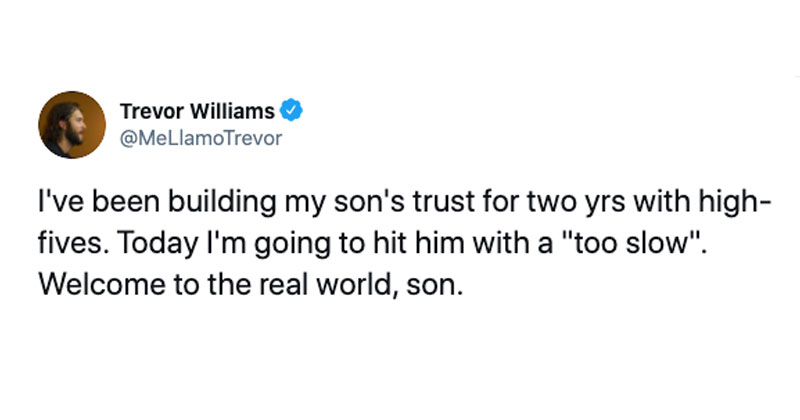Click the first line of the tweet text

click(x=405, y=202)
